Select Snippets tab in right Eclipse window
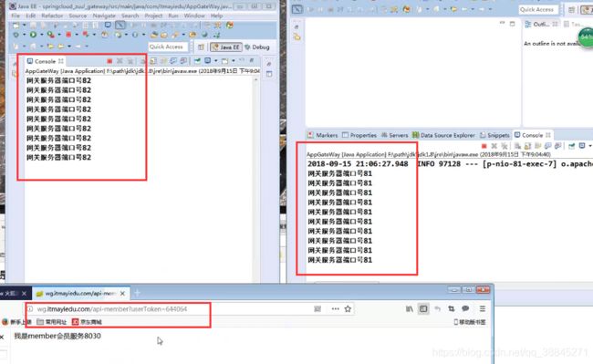593x364 pixels. pos(494,135)
